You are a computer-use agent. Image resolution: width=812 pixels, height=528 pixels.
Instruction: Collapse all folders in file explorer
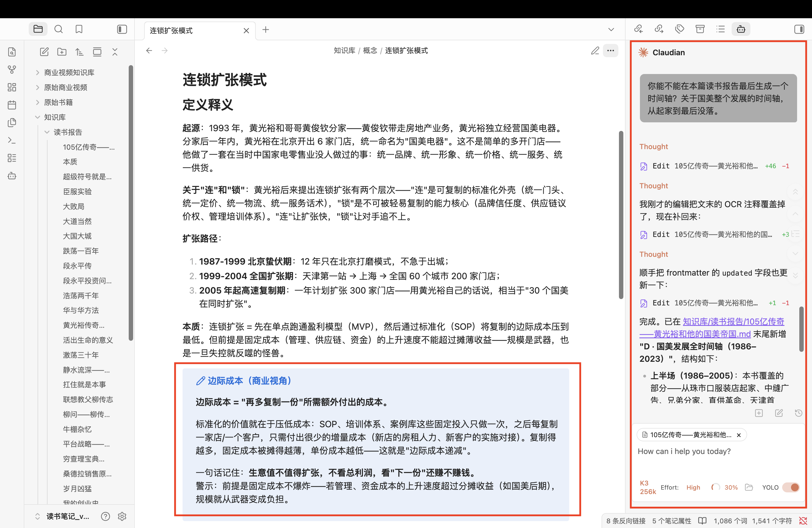(115, 52)
